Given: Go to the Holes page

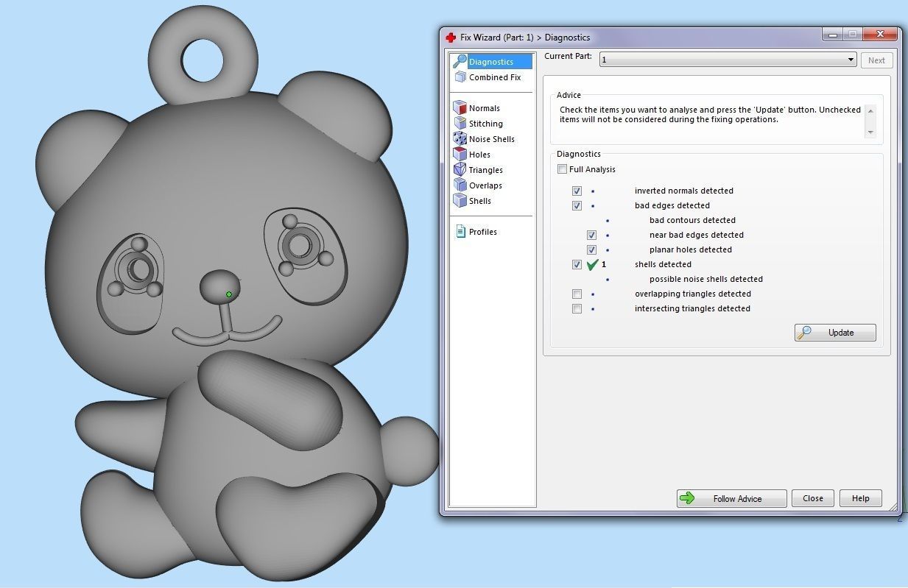Looking at the screenshot, I should coord(479,155).
